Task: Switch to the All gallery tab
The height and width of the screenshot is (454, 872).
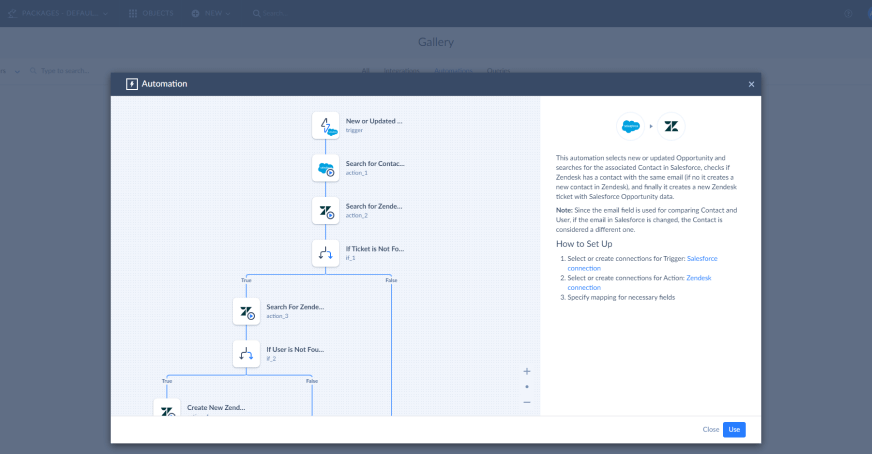Action: (365, 71)
